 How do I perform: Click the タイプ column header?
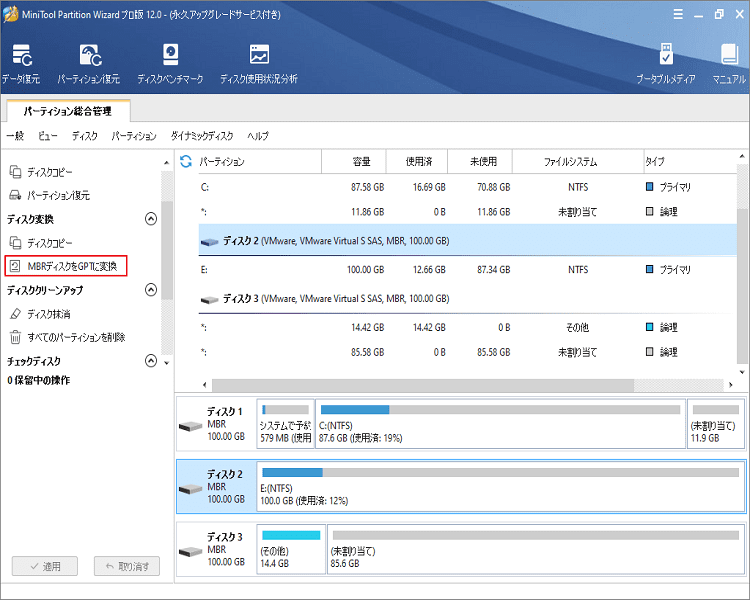click(689, 162)
